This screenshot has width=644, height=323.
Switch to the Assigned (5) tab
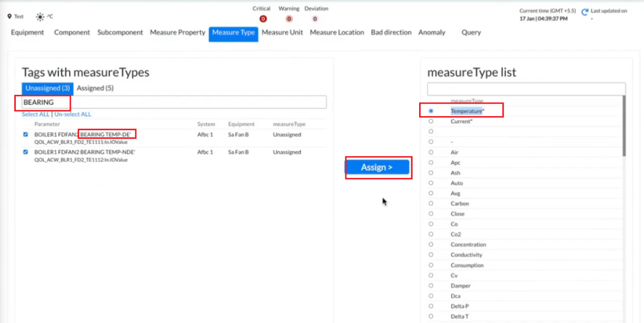click(95, 88)
